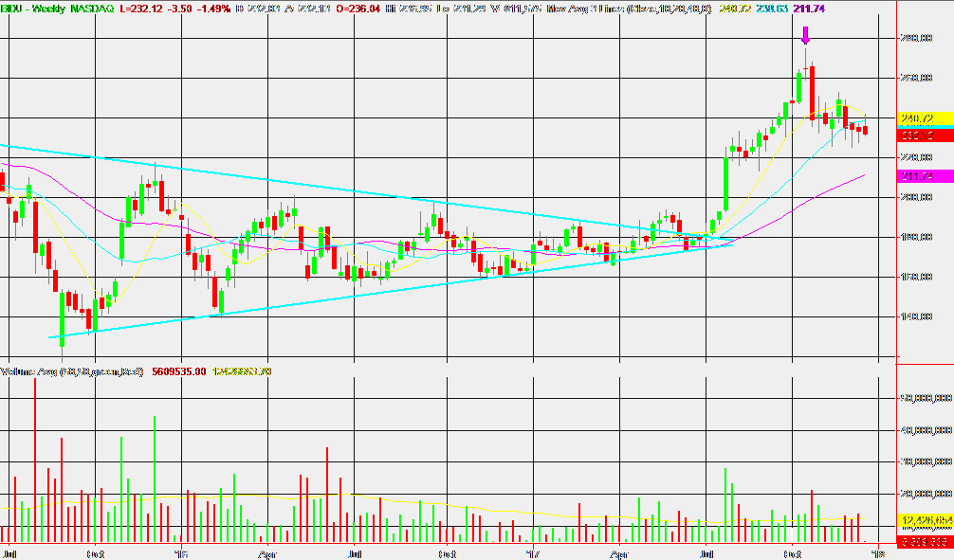Click the '18 year marker on time axis
The width and height of the screenshot is (954, 560).
pyautogui.click(x=878, y=551)
